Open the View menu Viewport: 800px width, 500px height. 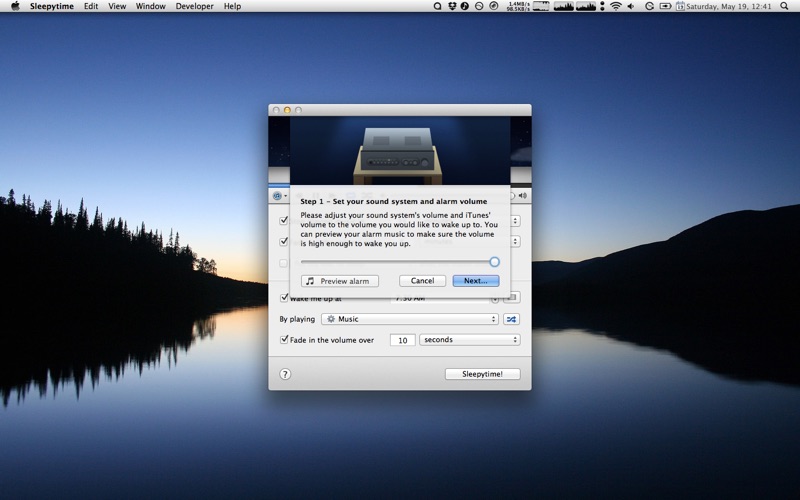(117, 6)
